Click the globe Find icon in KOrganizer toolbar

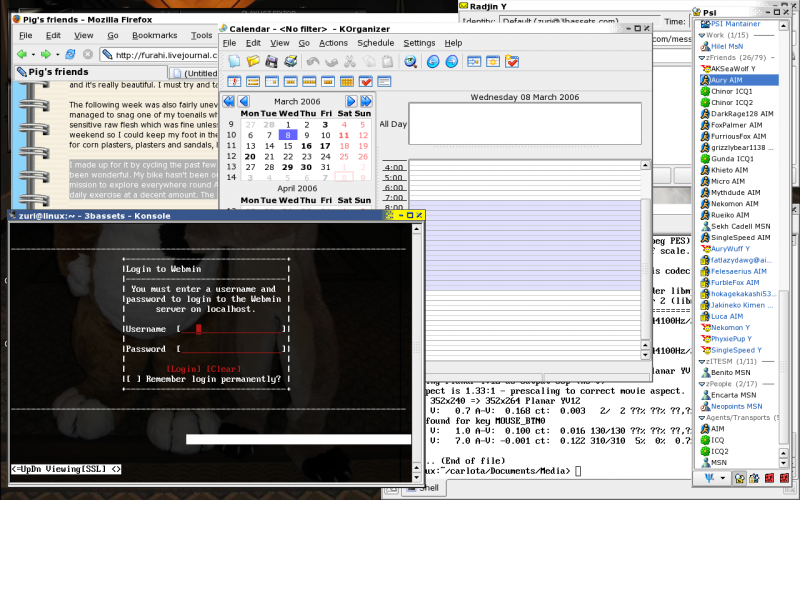point(411,62)
